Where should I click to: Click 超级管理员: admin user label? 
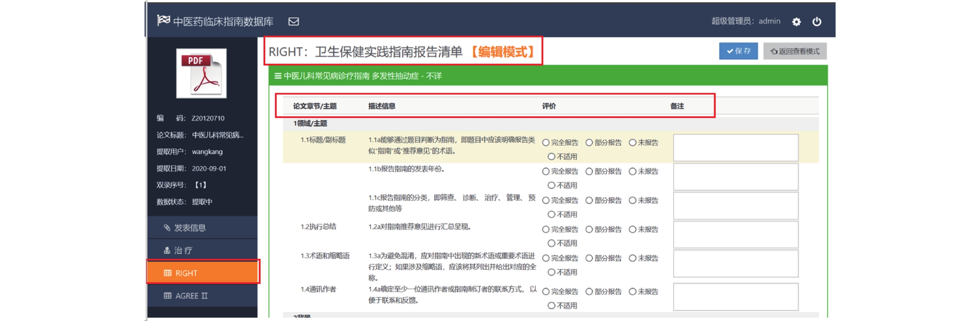tap(746, 21)
